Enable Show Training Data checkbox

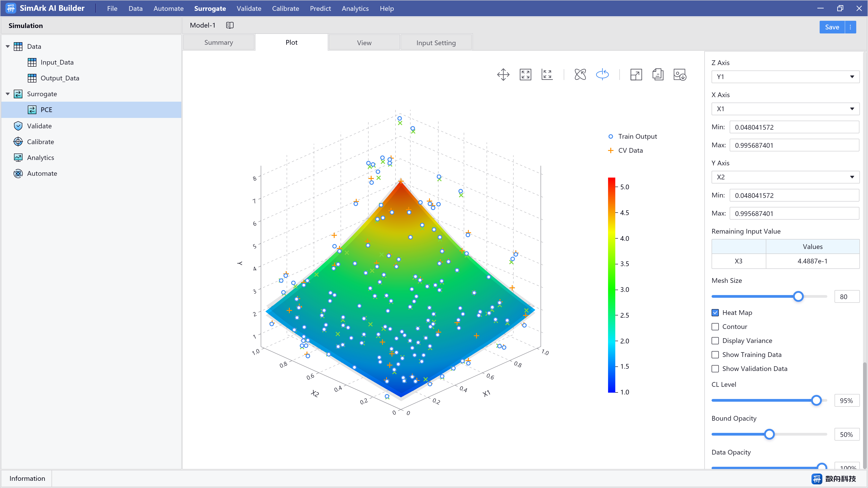tap(715, 355)
